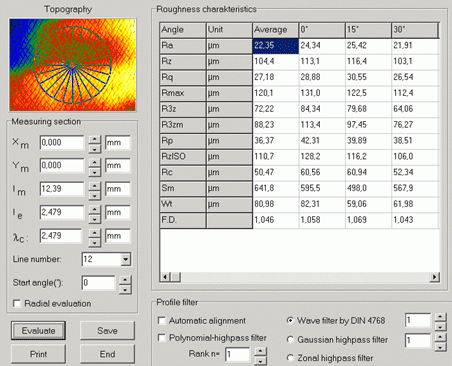Enable the Radial evaluation checkbox

17,303
